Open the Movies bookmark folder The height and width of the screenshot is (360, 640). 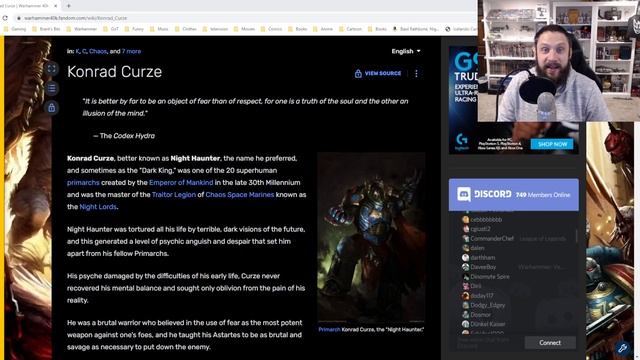(244, 29)
